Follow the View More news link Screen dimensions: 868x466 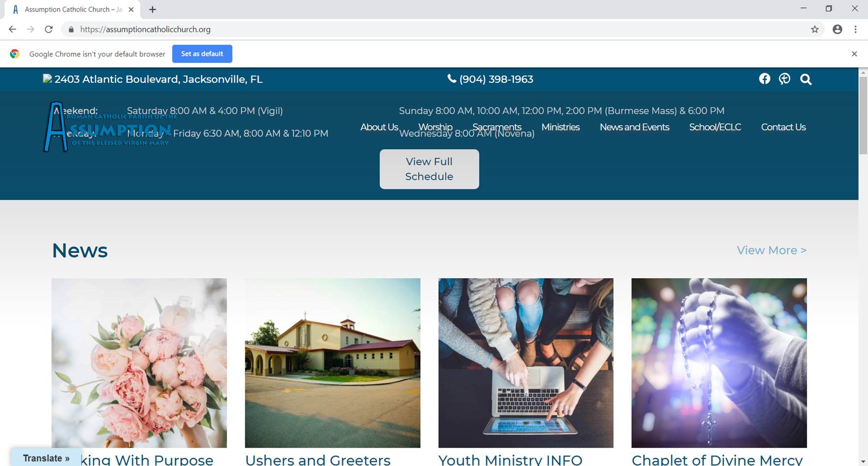coord(771,250)
